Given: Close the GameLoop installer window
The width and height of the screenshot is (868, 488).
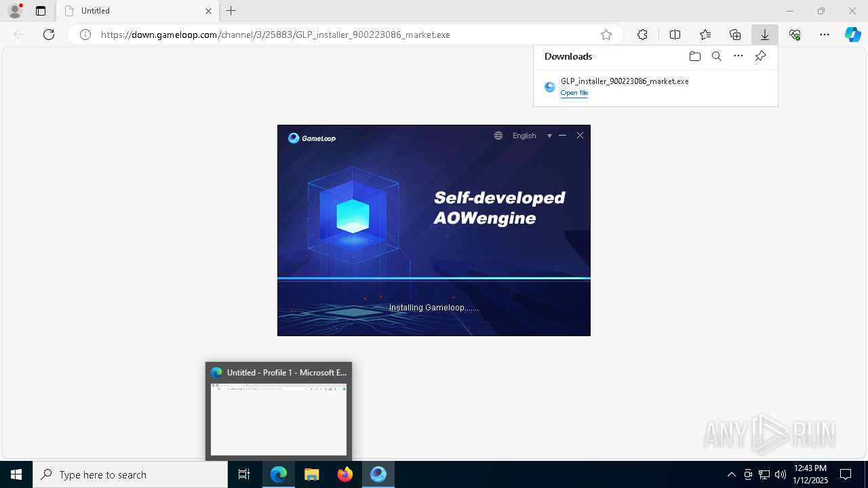Looking at the screenshot, I should click(580, 136).
